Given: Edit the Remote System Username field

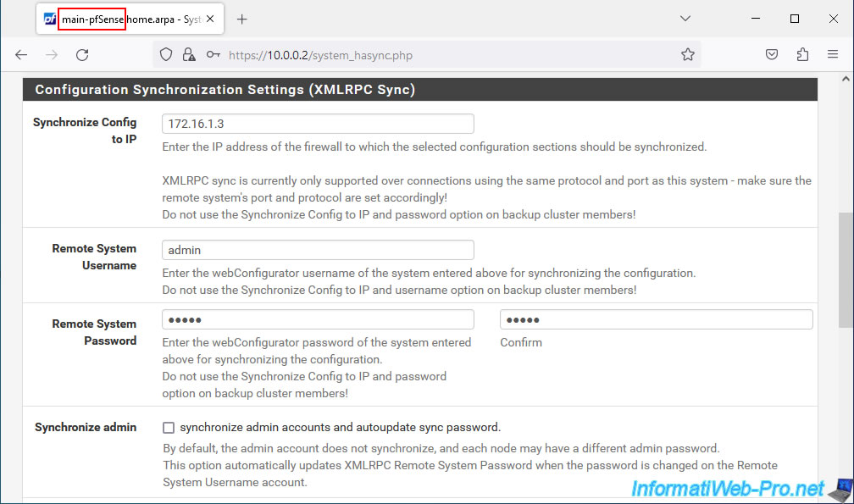Looking at the screenshot, I should pyautogui.click(x=318, y=250).
